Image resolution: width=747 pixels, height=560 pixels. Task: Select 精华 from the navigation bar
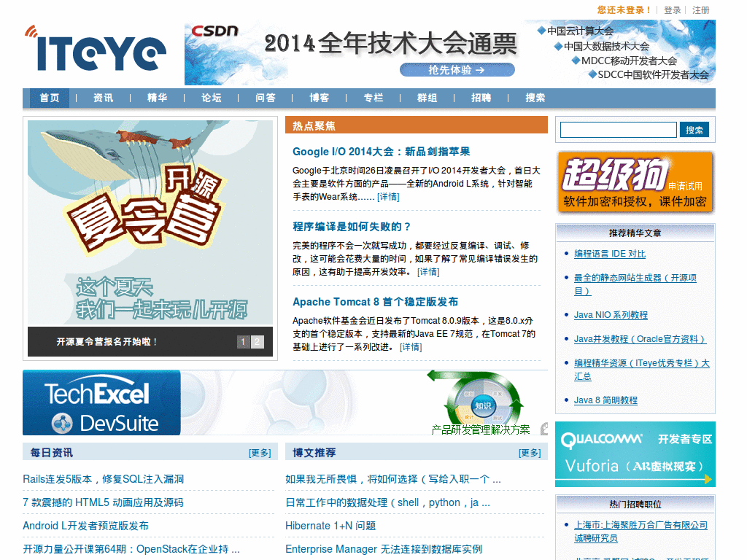(158, 98)
